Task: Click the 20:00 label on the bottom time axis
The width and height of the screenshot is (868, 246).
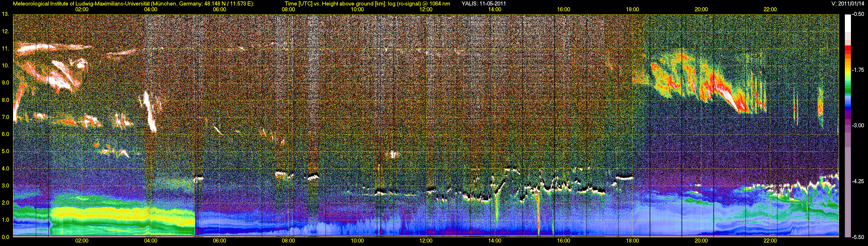Action: (701, 241)
